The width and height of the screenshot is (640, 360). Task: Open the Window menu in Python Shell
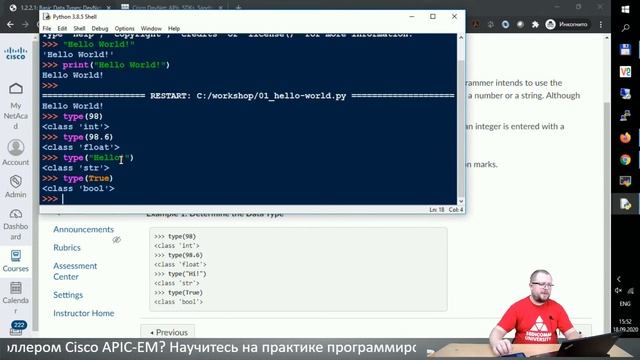(x=151, y=29)
